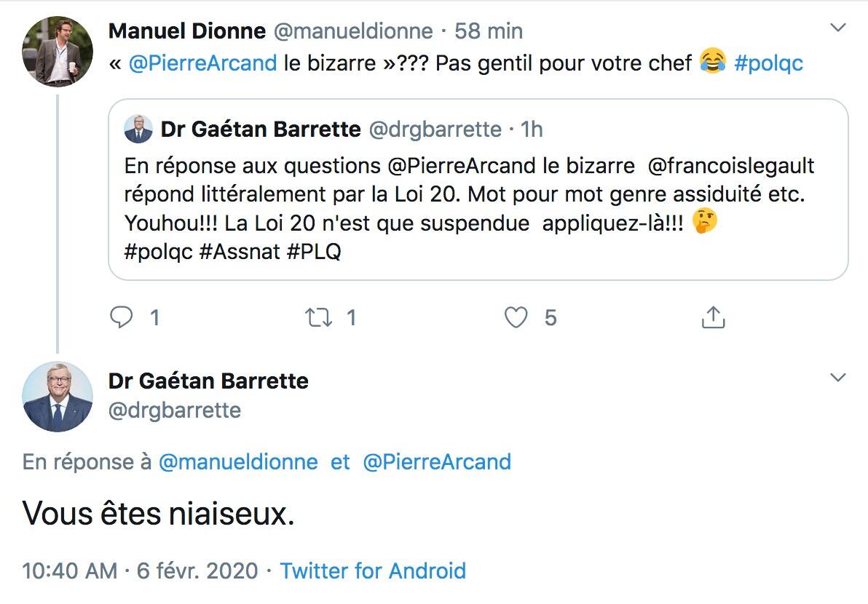
Task: Retweet Manuel Dionne's tweet
Action: [x=318, y=317]
